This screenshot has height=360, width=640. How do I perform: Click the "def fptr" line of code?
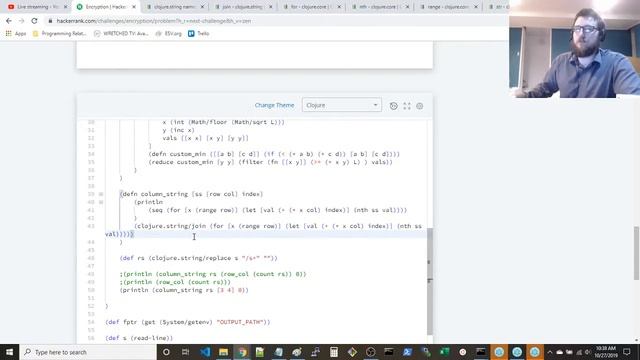[x=188, y=322]
